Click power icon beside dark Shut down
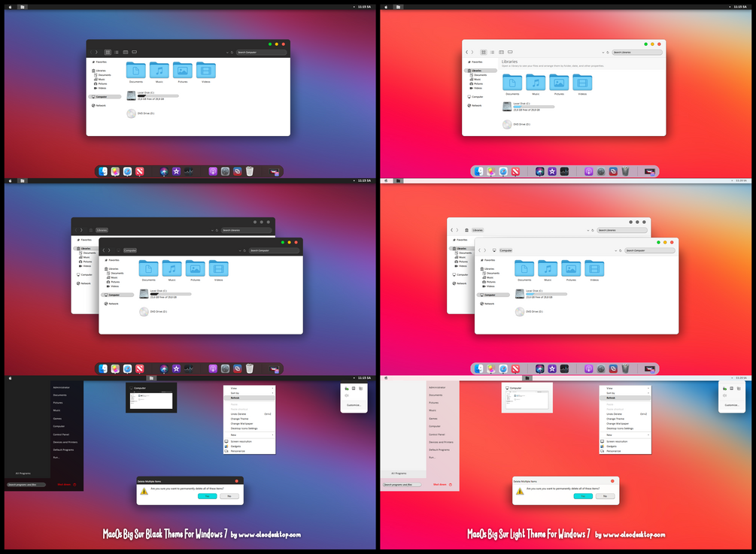Screen dimensions: 756x554 [x=74, y=485]
